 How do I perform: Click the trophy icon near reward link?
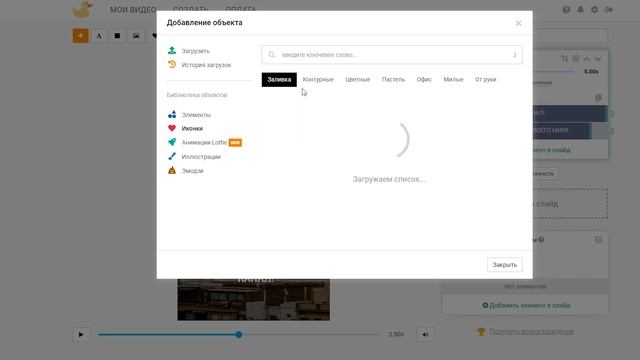(x=481, y=331)
